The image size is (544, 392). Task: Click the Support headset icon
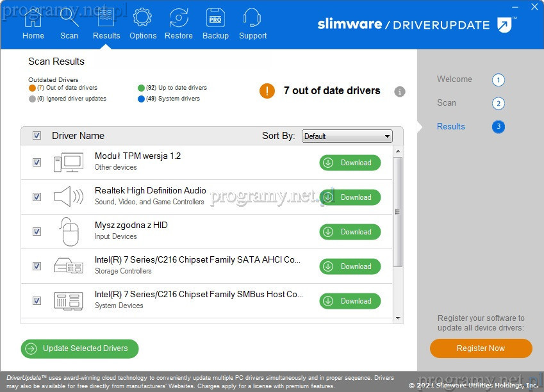click(252, 19)
